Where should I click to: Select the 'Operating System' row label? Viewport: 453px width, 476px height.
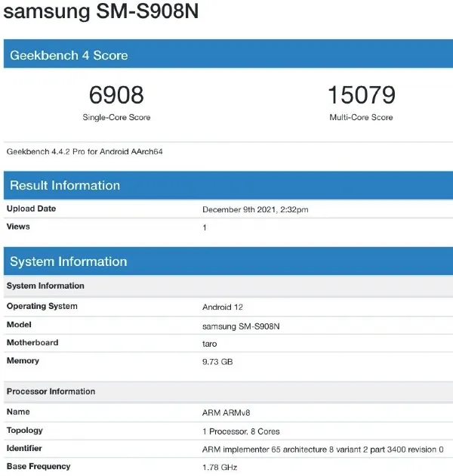coord(42,306)
